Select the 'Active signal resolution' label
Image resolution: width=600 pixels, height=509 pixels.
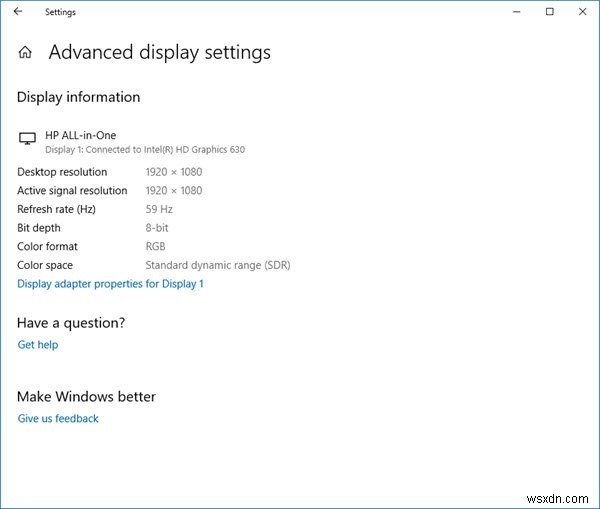[x=72, y=191]
